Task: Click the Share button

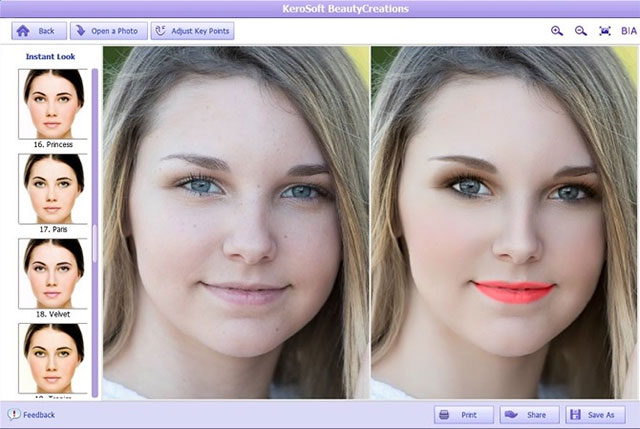Action: (529, 415)
